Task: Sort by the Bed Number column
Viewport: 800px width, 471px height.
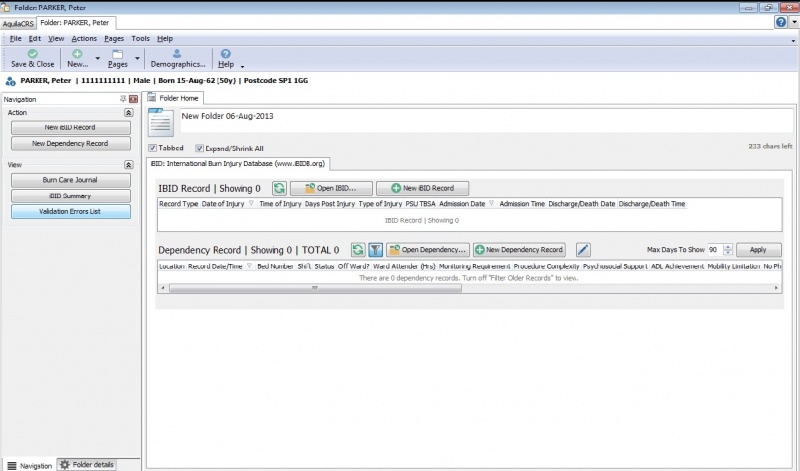Action: coord(275,266)
